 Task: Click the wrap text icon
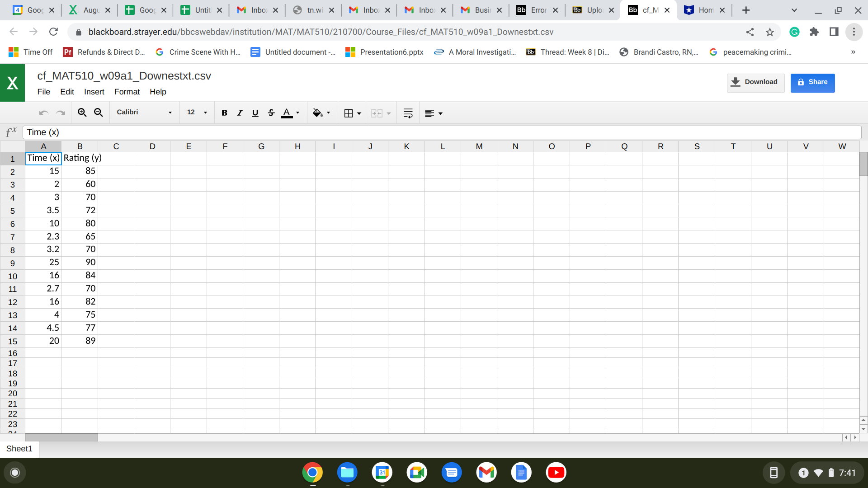(x=408, y=113)
